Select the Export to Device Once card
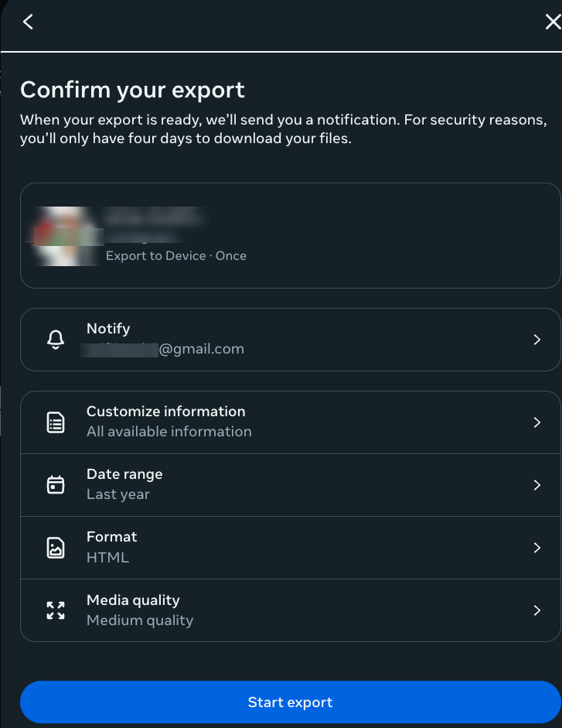Image resolution: width=562 pixels, height=728 pixels. point(290,234)
